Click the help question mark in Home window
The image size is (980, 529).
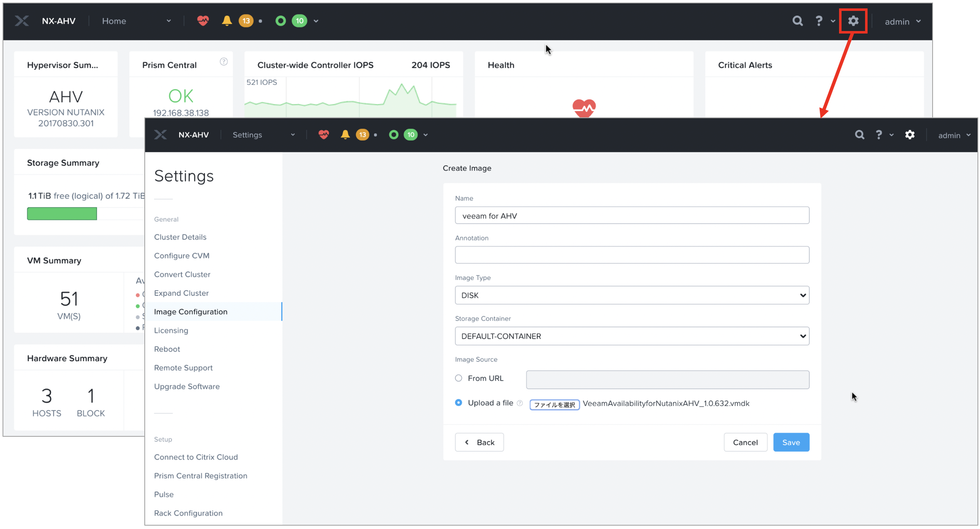[x=819, y=21]
